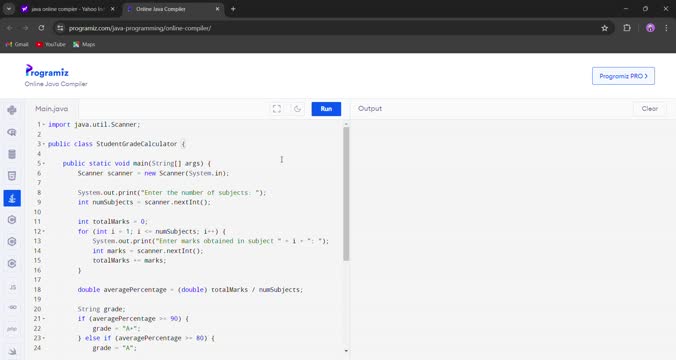676x360 pixels.
Task: Open a new browser tab
Action: (x=233, y=9)
